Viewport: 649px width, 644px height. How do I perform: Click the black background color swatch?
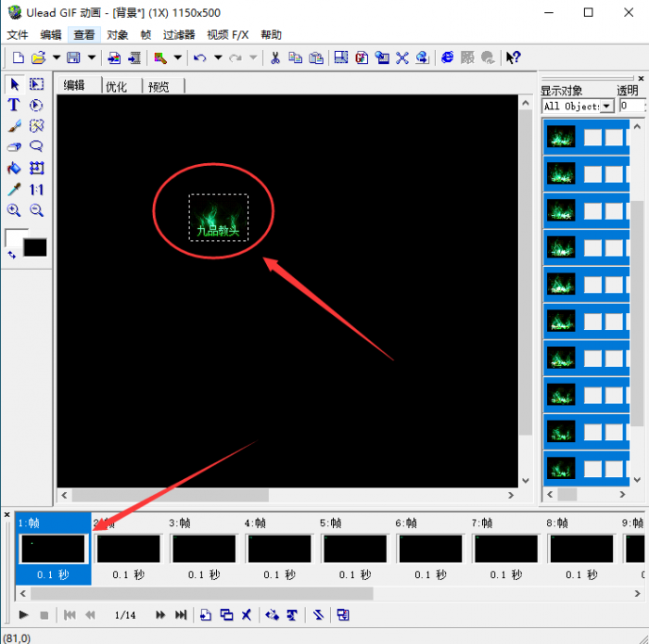(34, 247)
